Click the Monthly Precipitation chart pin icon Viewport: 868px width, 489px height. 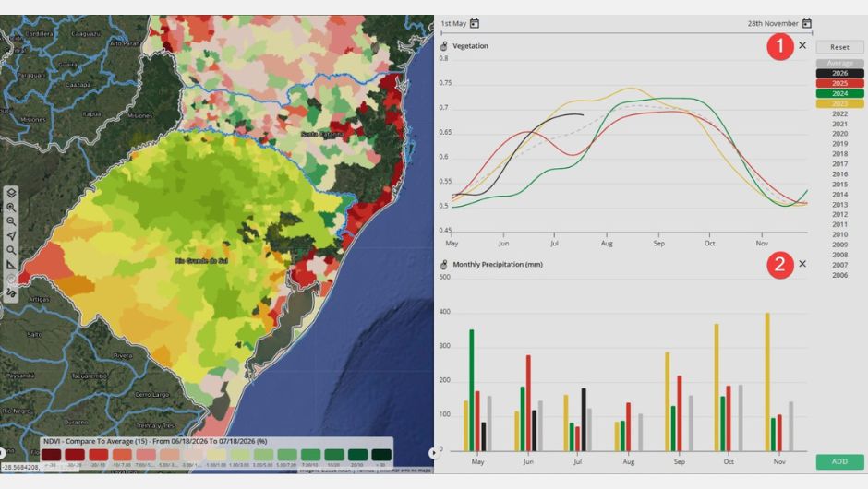[x=443, y=265]
